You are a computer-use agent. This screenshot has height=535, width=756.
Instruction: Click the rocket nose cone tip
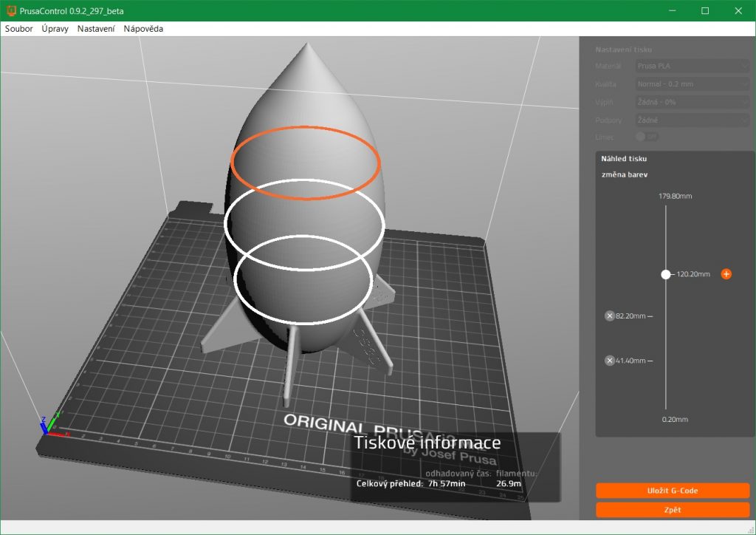pos(307,47)
